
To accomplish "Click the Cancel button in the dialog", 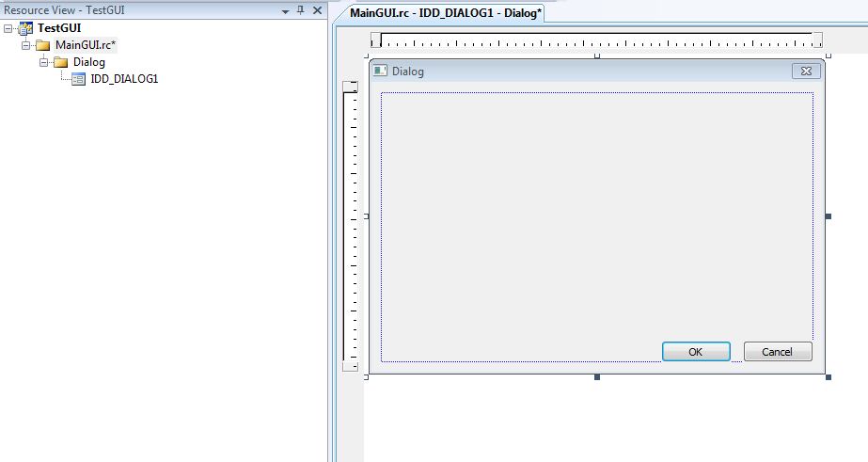I will (777, 352).
